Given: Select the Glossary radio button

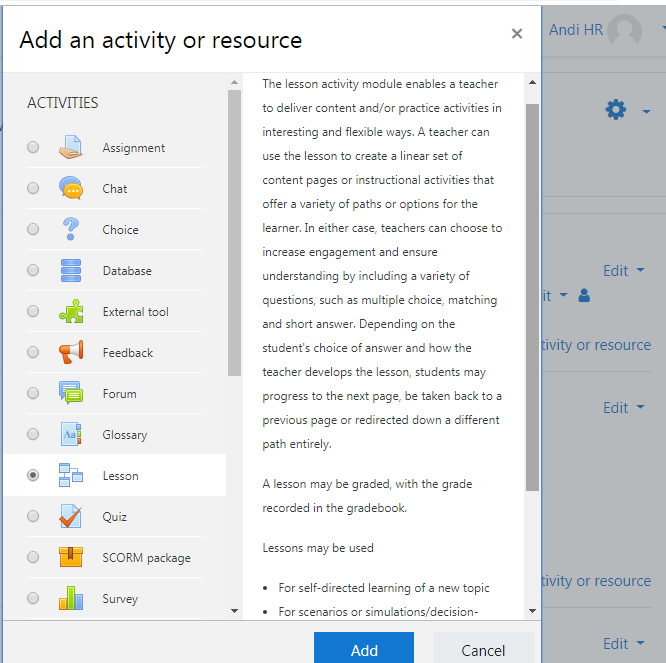Looking at the screenshot, I should 33,434.
